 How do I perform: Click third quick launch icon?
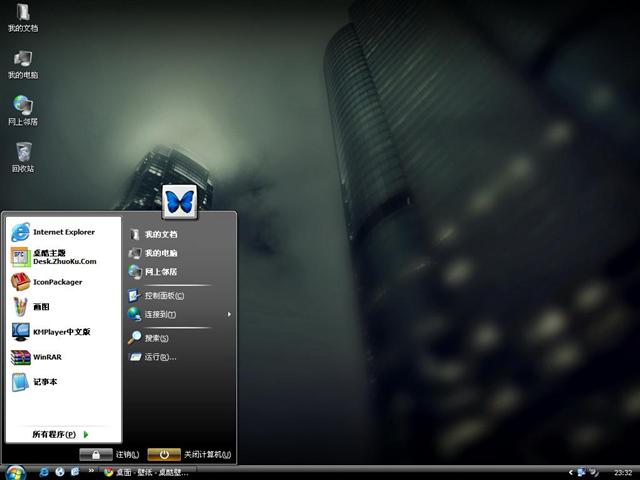[x=75, y=472]
